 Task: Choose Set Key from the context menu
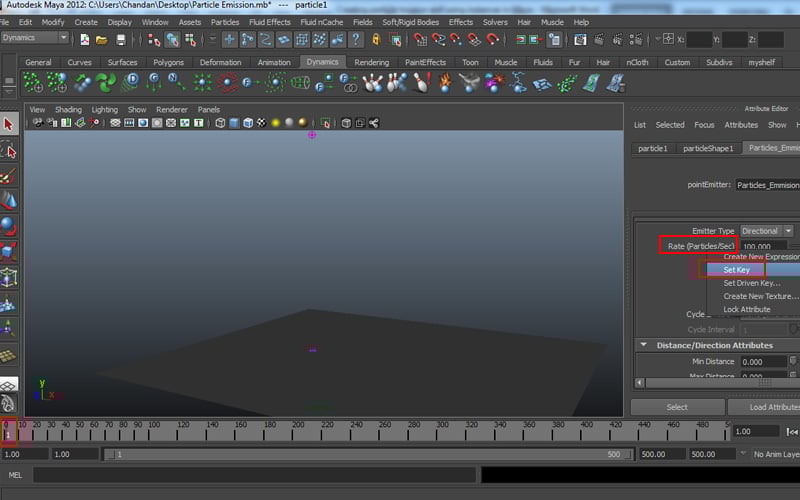(x=737, y=270)
